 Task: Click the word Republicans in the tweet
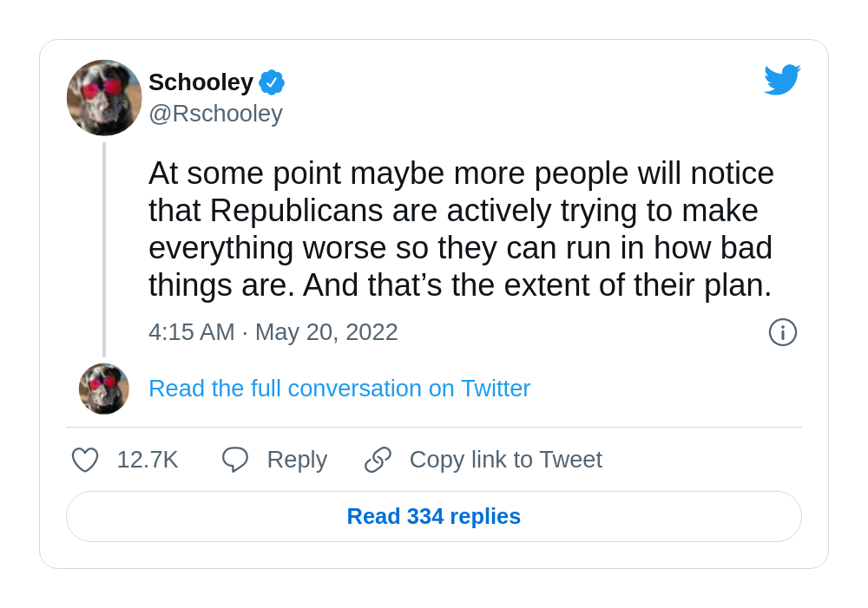[297, 212]
